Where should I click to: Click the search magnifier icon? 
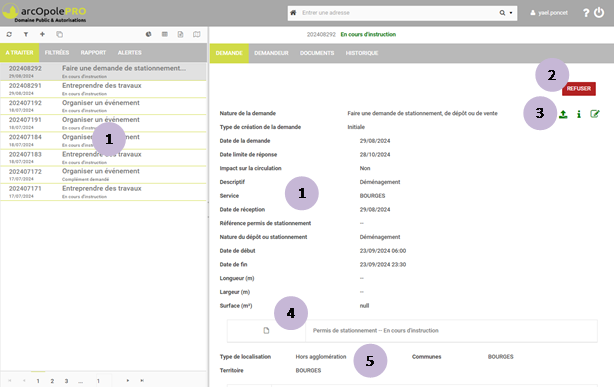(x=502, y=13)
